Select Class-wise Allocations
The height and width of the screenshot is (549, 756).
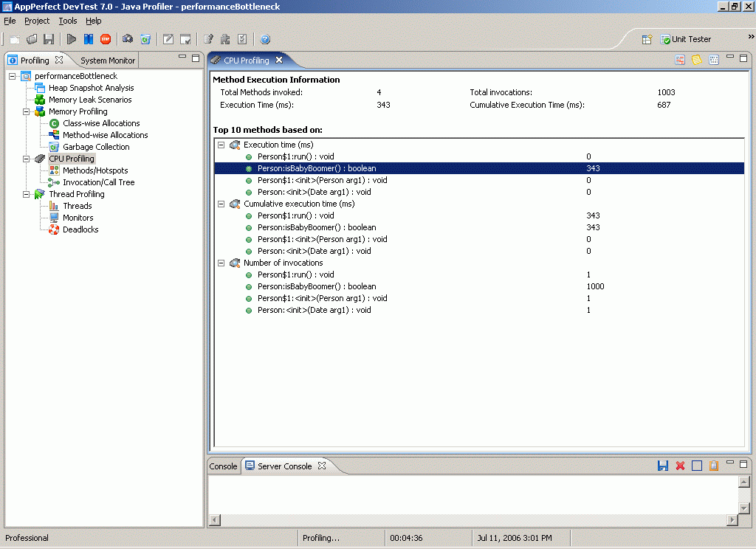pyautogui.click(x=101, y=123)
